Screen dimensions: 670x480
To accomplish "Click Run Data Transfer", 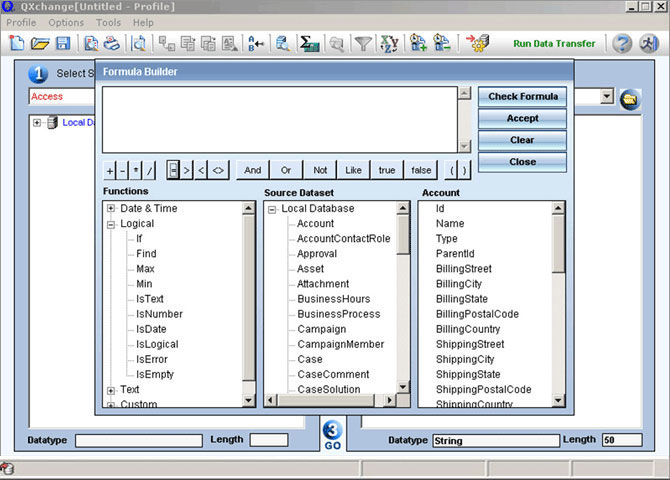I will click(554, 44).
